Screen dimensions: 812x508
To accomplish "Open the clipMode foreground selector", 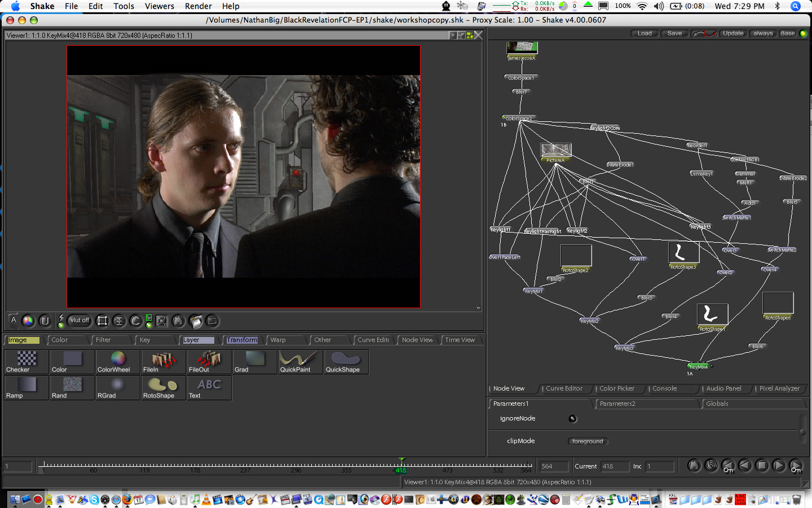I will point(588,441).
